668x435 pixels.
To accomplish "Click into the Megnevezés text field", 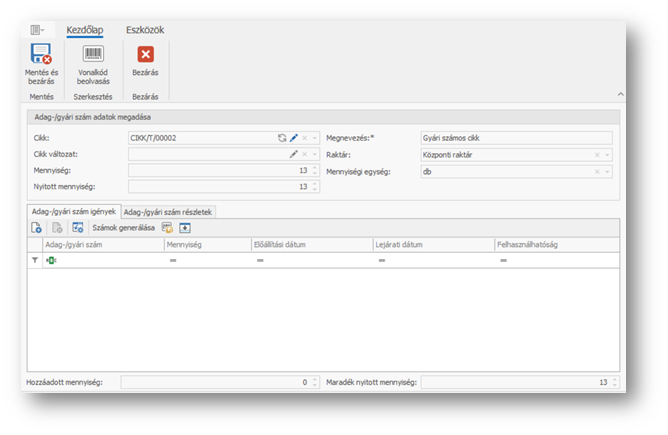I will [515, 138].
